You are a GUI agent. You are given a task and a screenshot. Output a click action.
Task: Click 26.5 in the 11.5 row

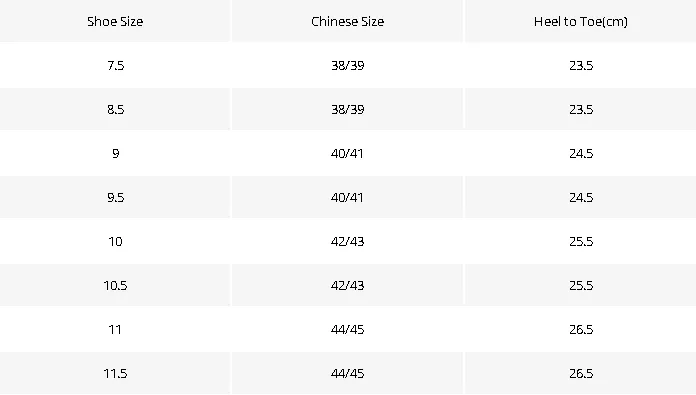(x=581, y=373)
